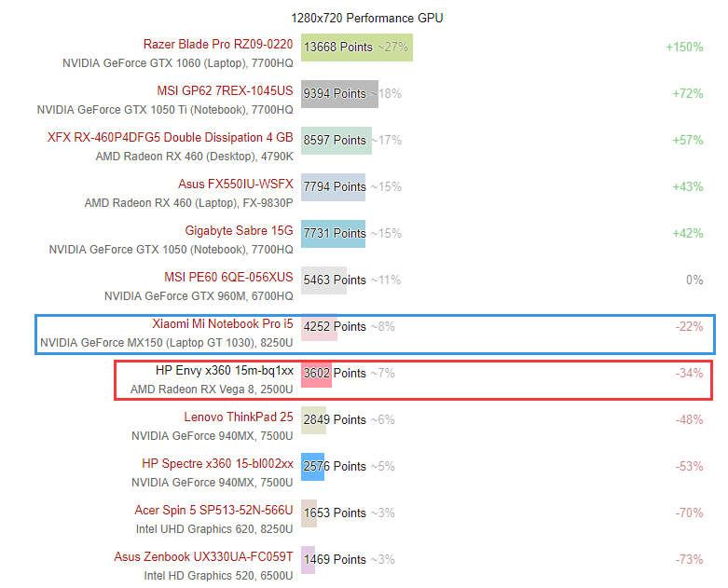Click the 13668 Points green bar
Screen dimensions: 728x588
[x=357, y=48]
